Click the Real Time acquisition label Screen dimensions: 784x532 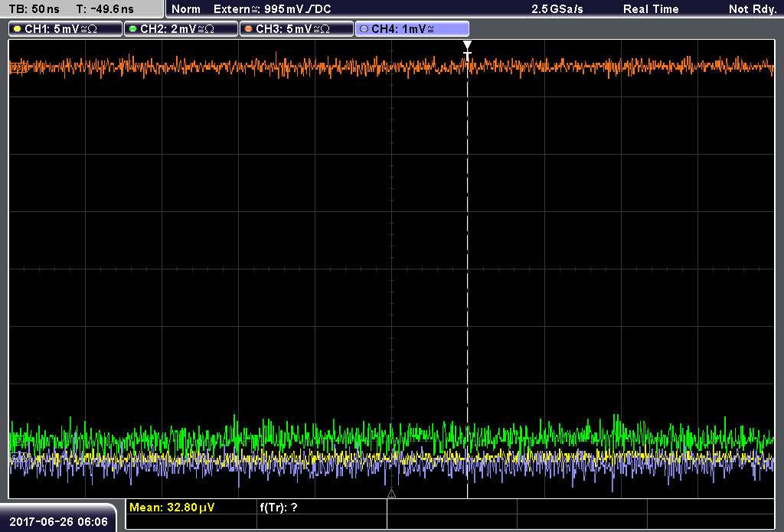pyautogui.click(x=651, y=9)
